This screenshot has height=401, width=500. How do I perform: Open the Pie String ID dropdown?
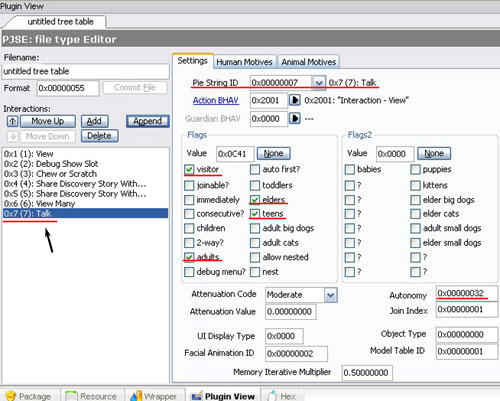pyautogui.click(x=319, y=82)
